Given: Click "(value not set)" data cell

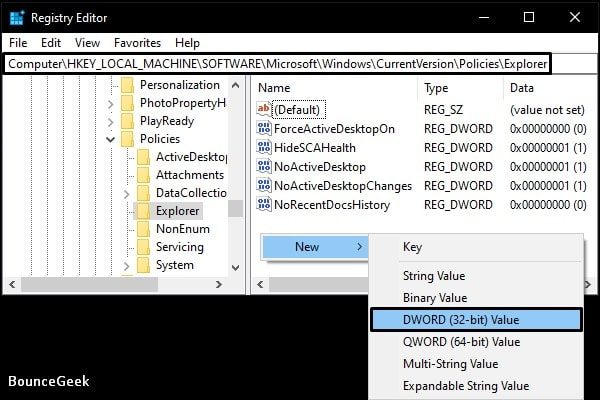Looking at the screenshot, I should [547, 110].
